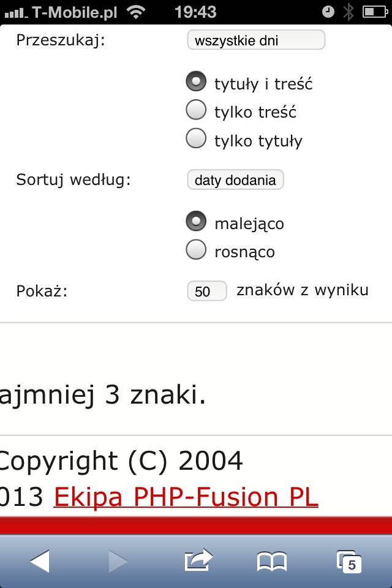Open the tabs switcher showing 5
Viewport: 392px width, 588px height.
point(349,562)
